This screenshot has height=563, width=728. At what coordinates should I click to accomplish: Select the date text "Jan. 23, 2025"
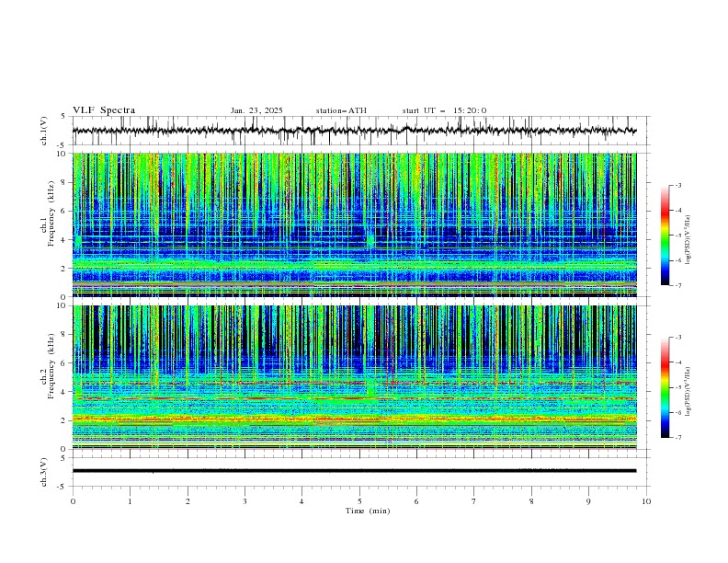click(x=256, y=110)
